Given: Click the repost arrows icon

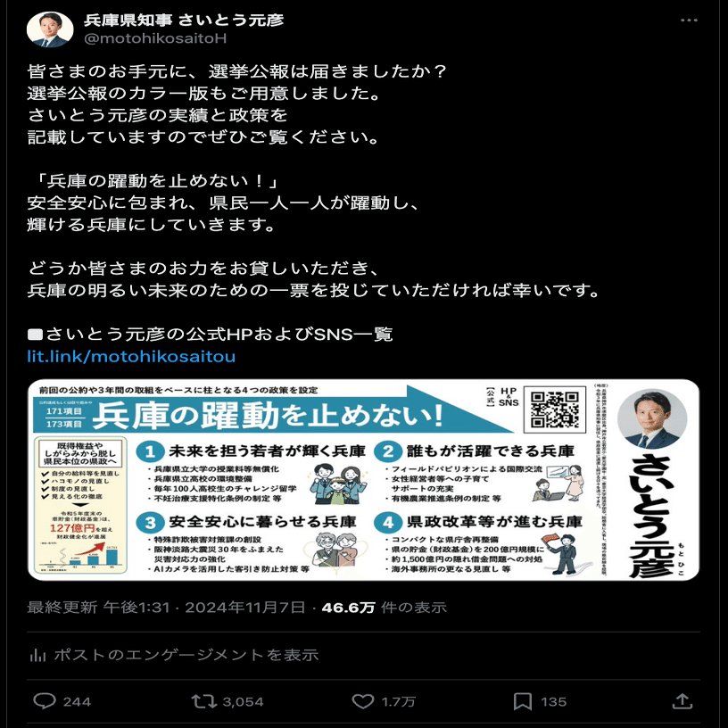Looking at the screenshot, I should tap(203, 701).
